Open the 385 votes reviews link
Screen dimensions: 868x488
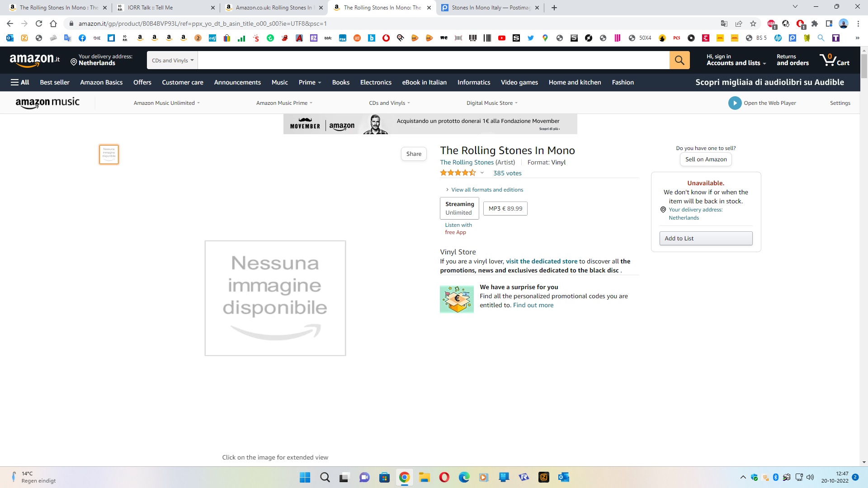[507, 173]
